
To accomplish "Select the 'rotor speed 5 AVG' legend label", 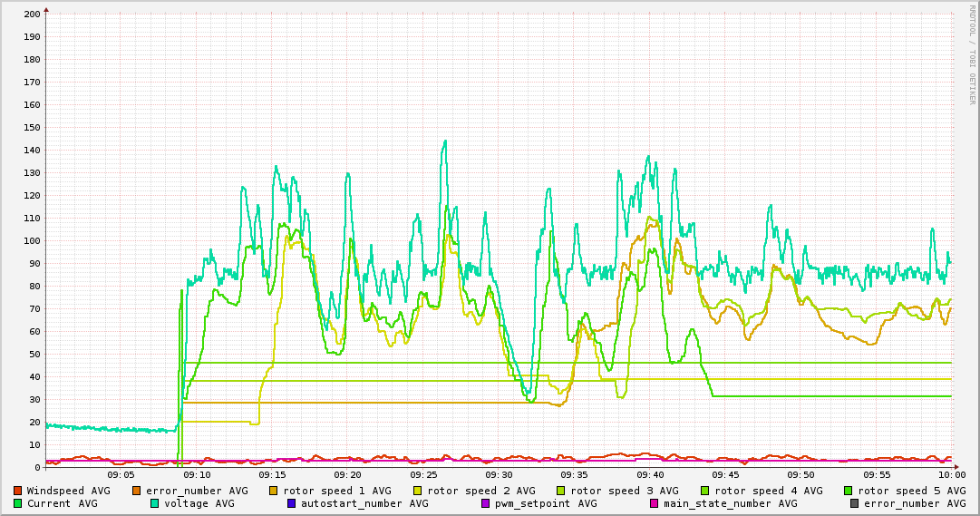I will tap(912, 491).
